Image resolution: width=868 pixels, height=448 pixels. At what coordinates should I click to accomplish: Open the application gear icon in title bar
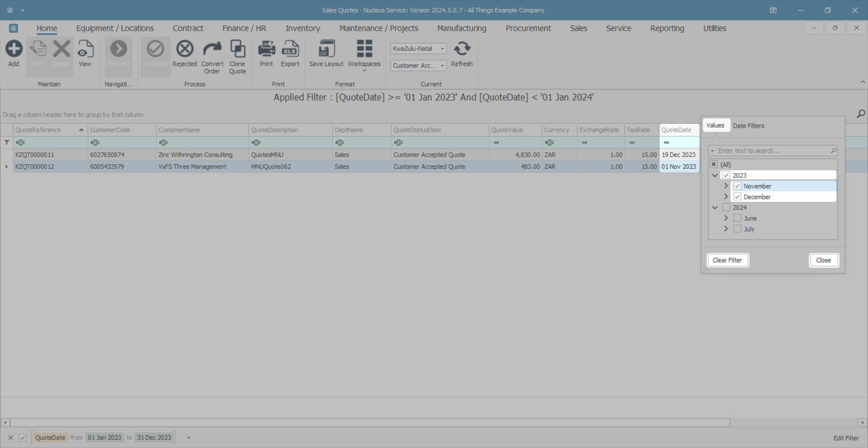coord(10,10)
